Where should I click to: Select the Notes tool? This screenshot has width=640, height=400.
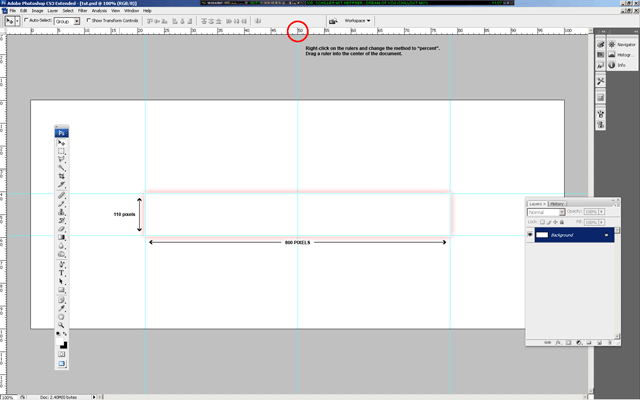click(61, 300)
